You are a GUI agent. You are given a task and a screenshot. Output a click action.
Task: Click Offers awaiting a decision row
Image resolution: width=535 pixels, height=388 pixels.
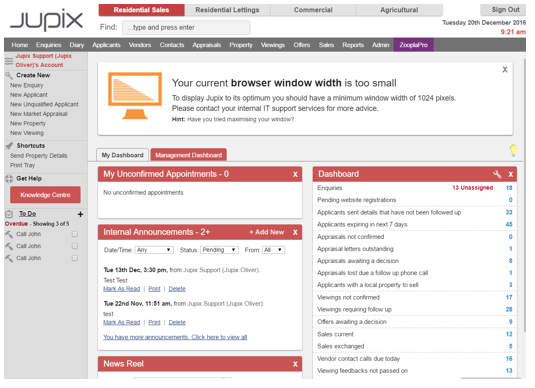point(415,322)
